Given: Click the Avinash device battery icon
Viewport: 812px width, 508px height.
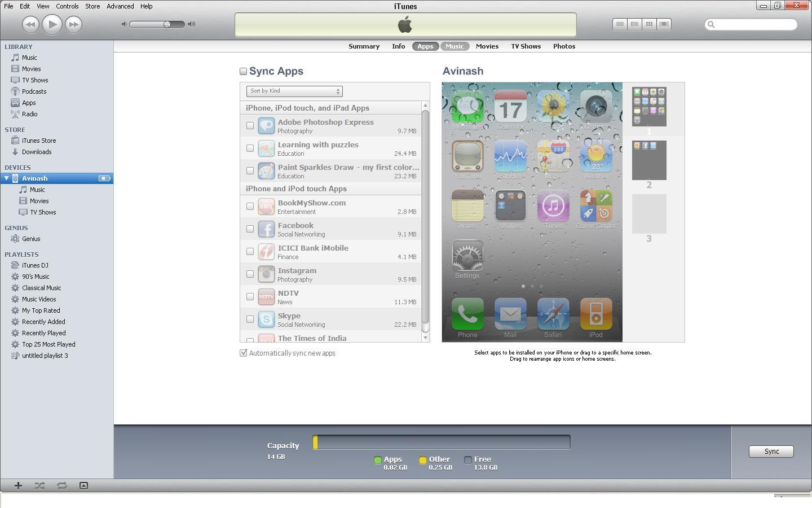Looking at the screenshot, I should click(x=104, y=178).
